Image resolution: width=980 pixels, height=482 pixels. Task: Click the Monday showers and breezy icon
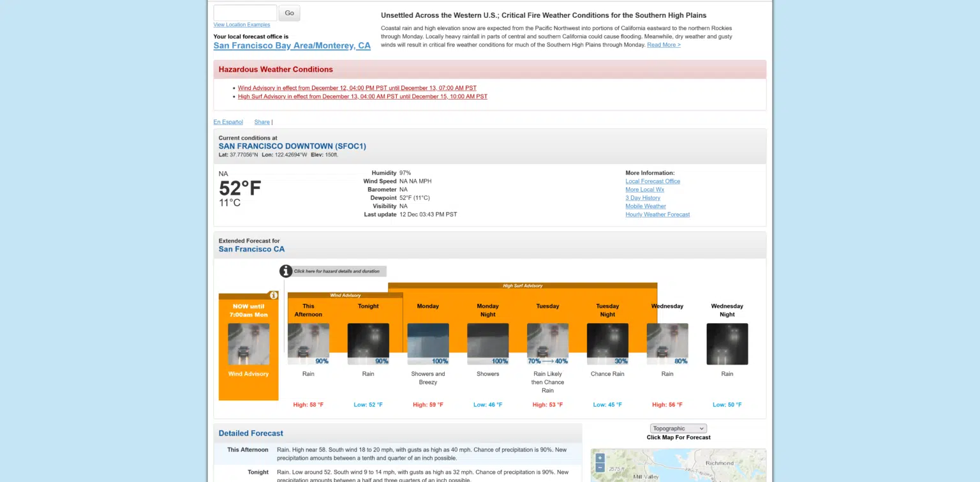[x=427, y=343]
